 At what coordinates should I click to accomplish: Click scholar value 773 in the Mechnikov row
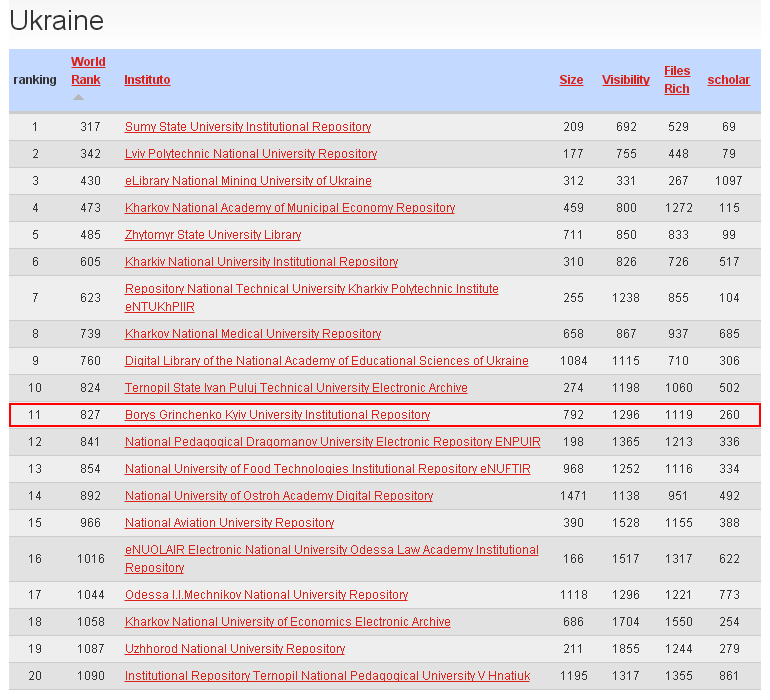[x=729, y=595]
